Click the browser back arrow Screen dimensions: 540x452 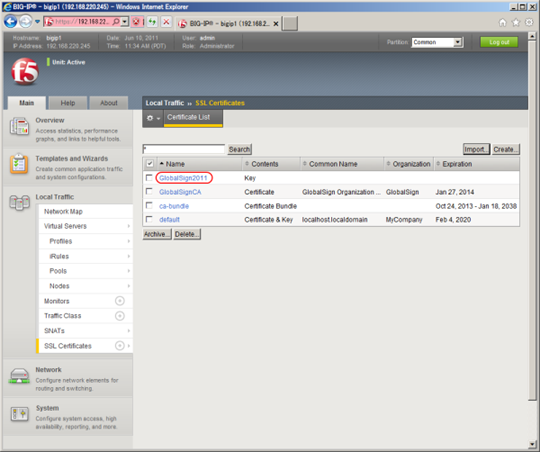(10, 22)
